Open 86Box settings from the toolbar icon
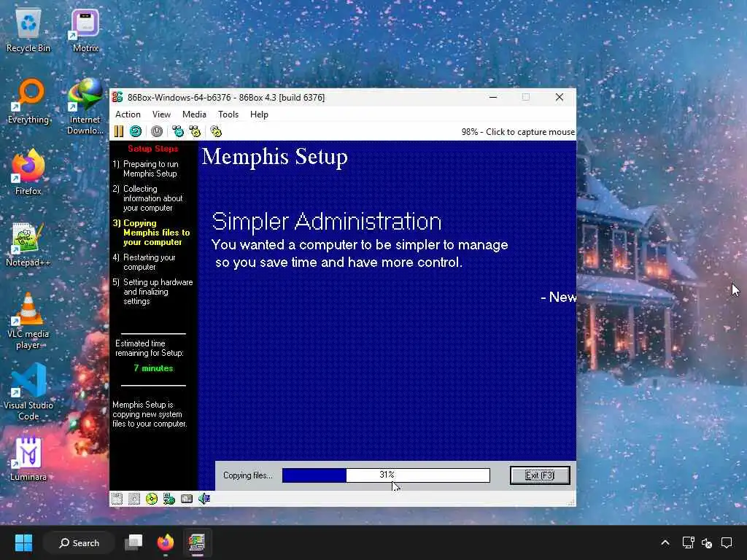Image resolution: width=747 pixels, height=560 pixels. 216,131
